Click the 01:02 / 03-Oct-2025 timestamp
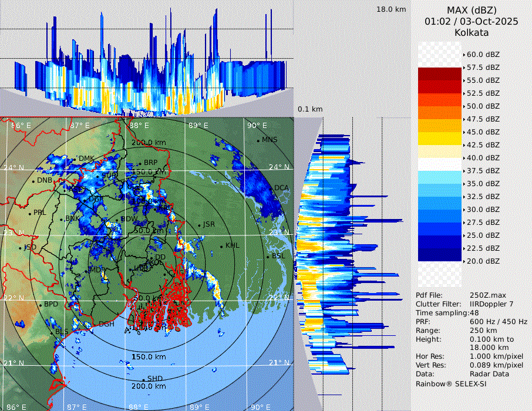532x411 pixels. coord(472,21)
